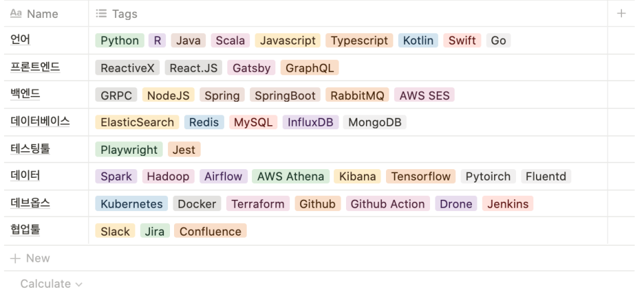644x303 pixels.
Task: Click the Playwright tag
Action: coord(129,150)
